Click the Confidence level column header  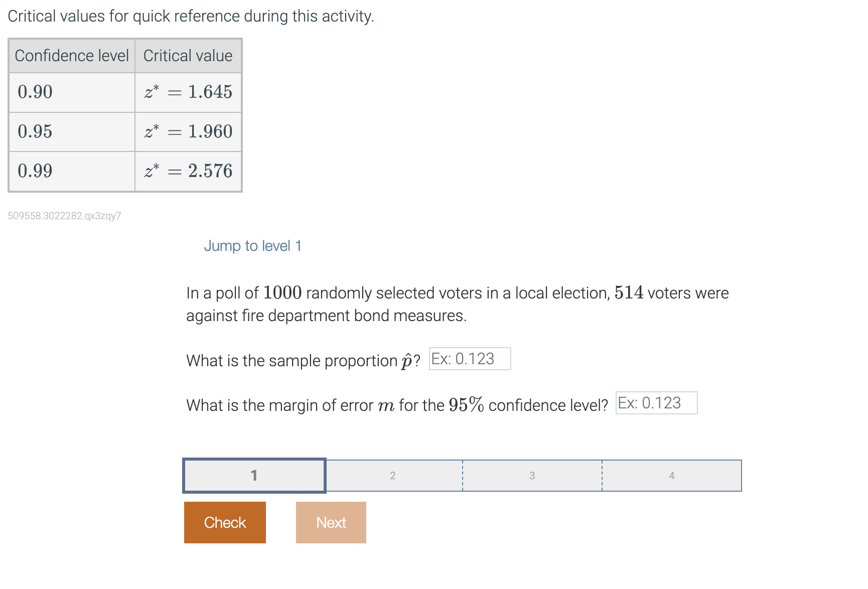[71, 56]
